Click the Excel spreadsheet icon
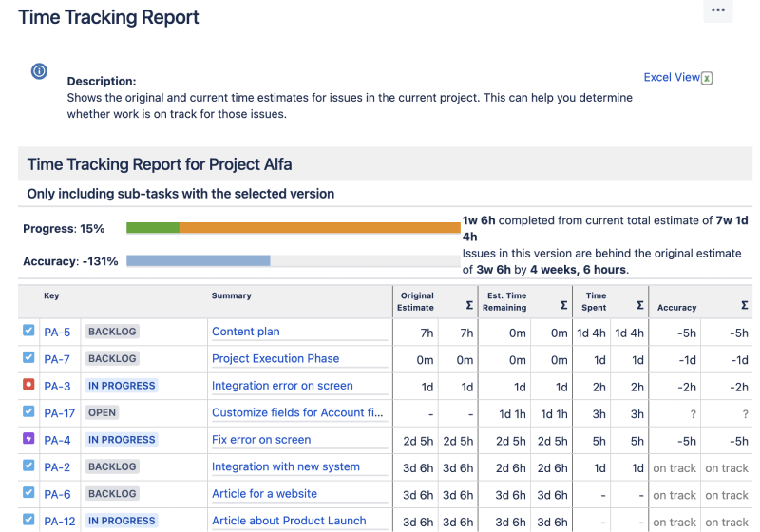This screenshot has width=760, height=532. [x=707, y=78]
